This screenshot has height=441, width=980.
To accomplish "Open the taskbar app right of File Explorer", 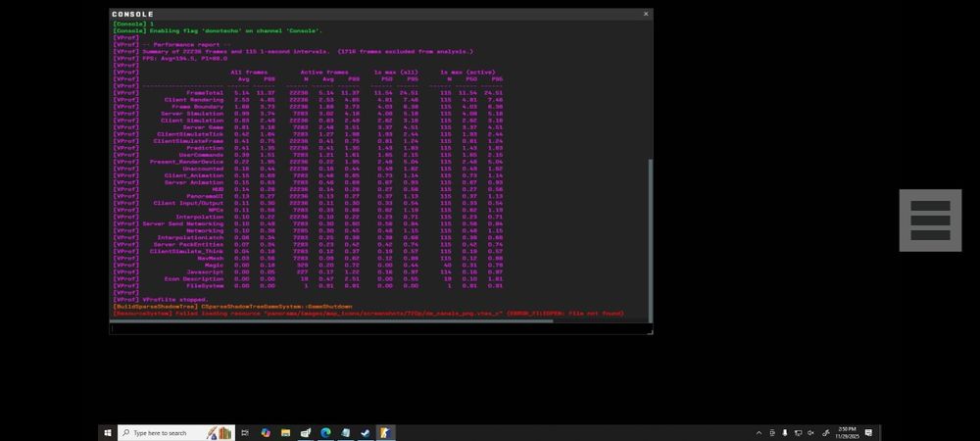I will click(x=306, y=433).
